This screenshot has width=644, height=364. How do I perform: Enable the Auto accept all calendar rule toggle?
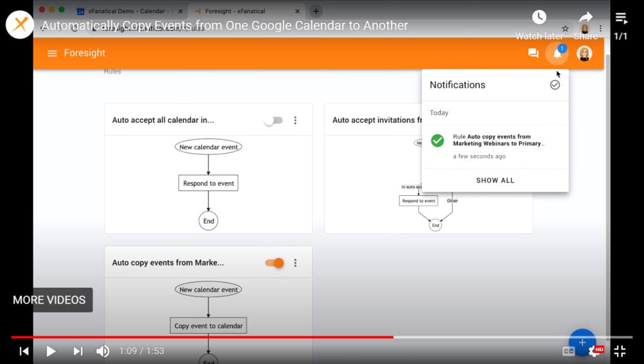[274, 120]
